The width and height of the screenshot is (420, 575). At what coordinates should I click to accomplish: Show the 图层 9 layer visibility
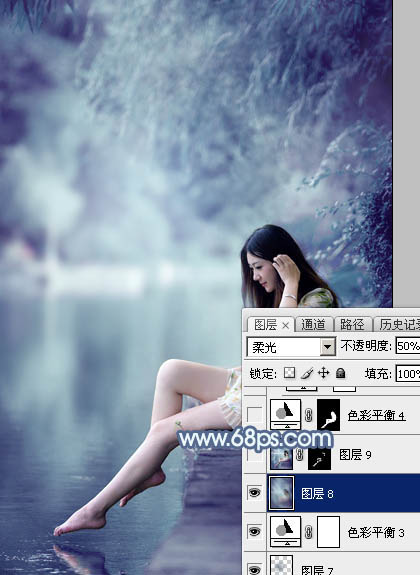pos(255,455)
